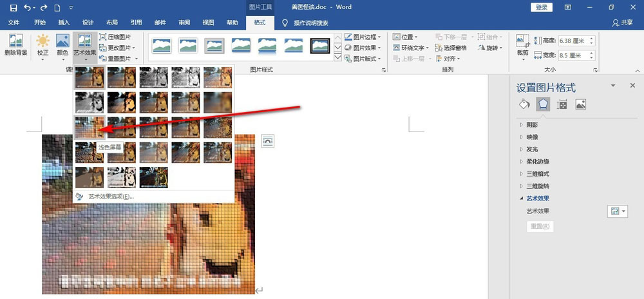Create a new blank document icon
Screen dimensions: 644x299
click(57, 7)
